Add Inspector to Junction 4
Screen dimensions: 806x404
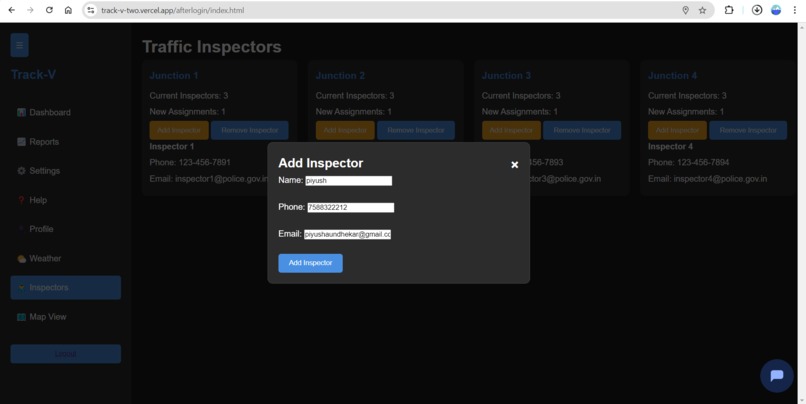click(x=677, y=131)
